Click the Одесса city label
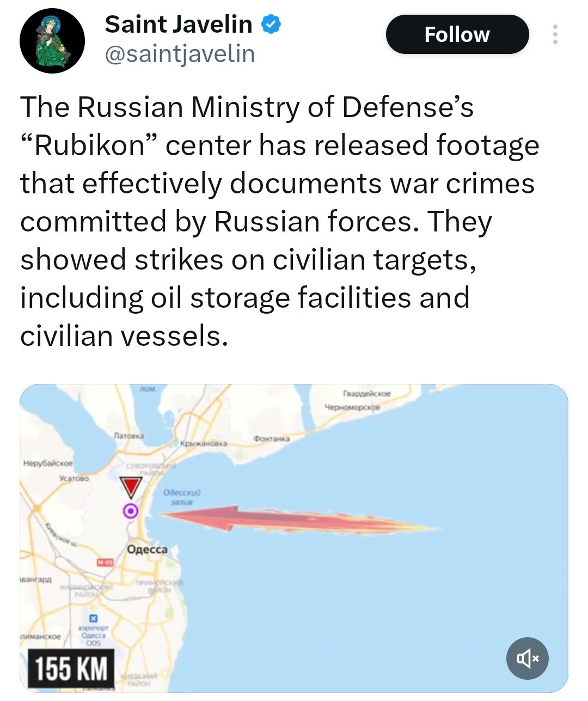The width and height of the screenshot is (588, 701). click(x=147, y=549)
